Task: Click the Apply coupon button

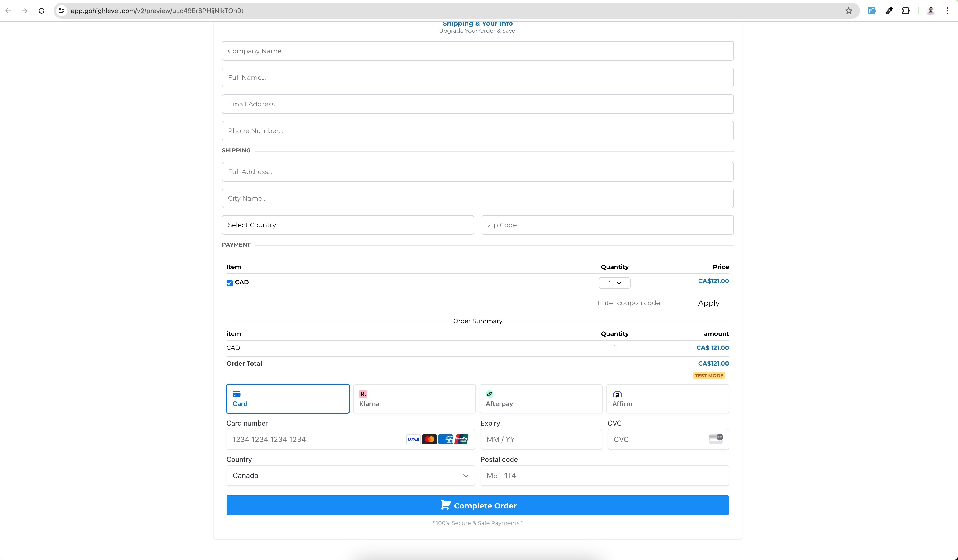Action: [709, 303]
